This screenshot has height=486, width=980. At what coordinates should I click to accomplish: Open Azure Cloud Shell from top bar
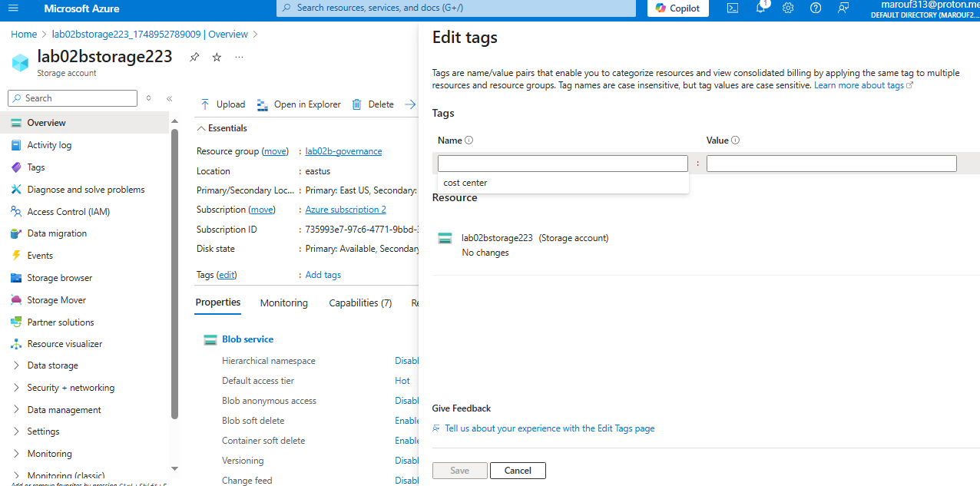[x=731, y=8]
